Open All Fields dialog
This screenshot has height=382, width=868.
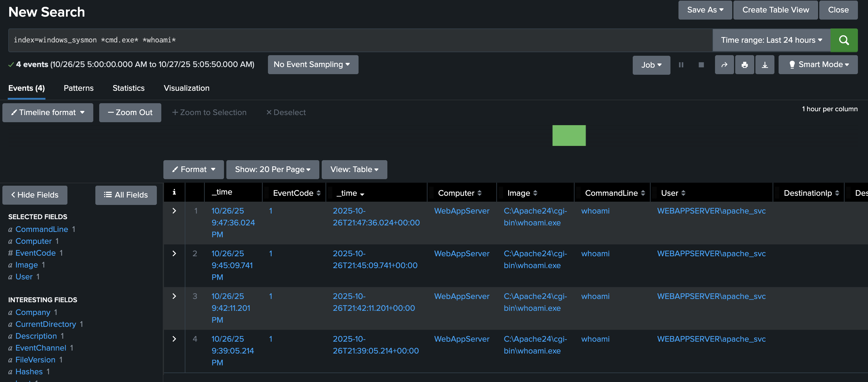point(126,195)
